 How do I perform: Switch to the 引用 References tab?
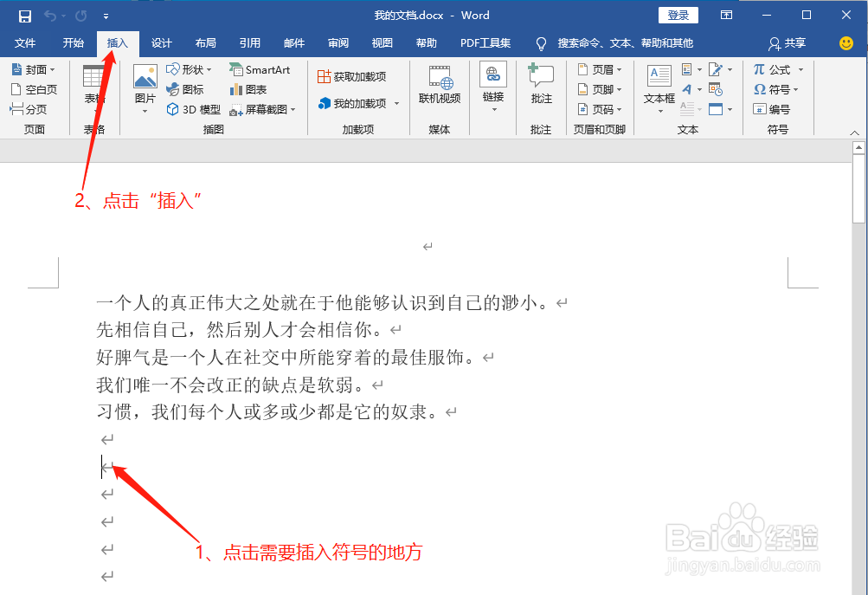point(249,43)
